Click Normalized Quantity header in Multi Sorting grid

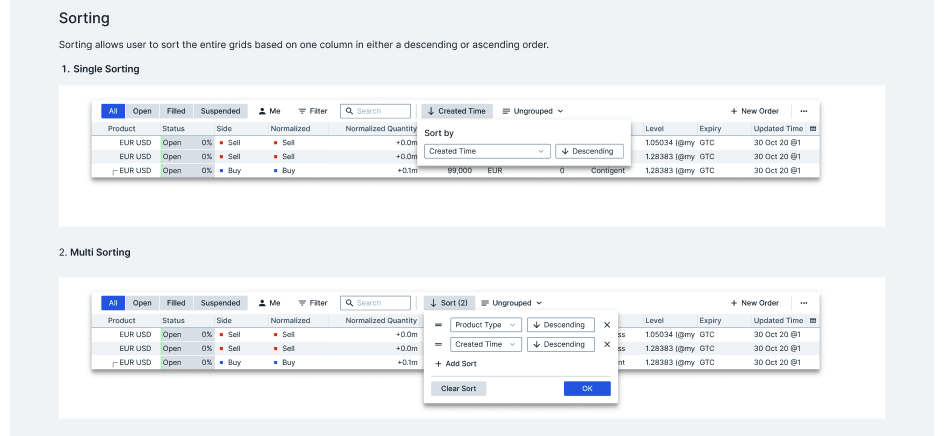381,320
